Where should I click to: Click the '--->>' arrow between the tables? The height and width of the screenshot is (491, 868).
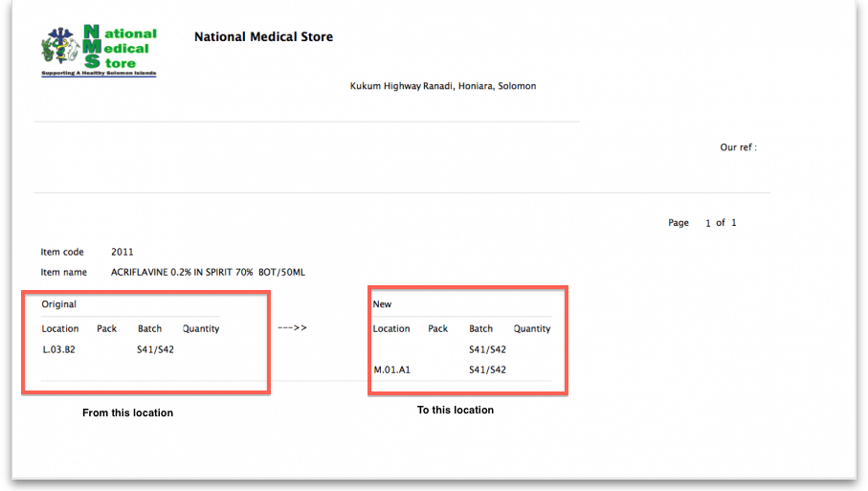pyautogui.click(x=292, y=328)
